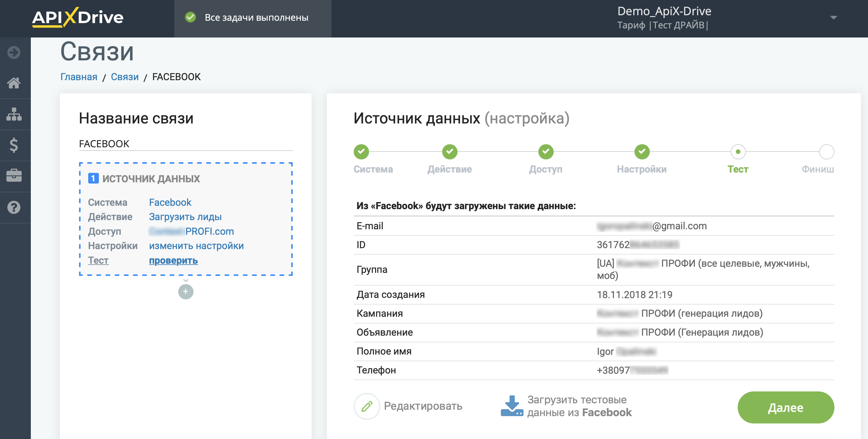
Task: Open the Главная breadcrumb link
Action: click(x=79, y=77)
